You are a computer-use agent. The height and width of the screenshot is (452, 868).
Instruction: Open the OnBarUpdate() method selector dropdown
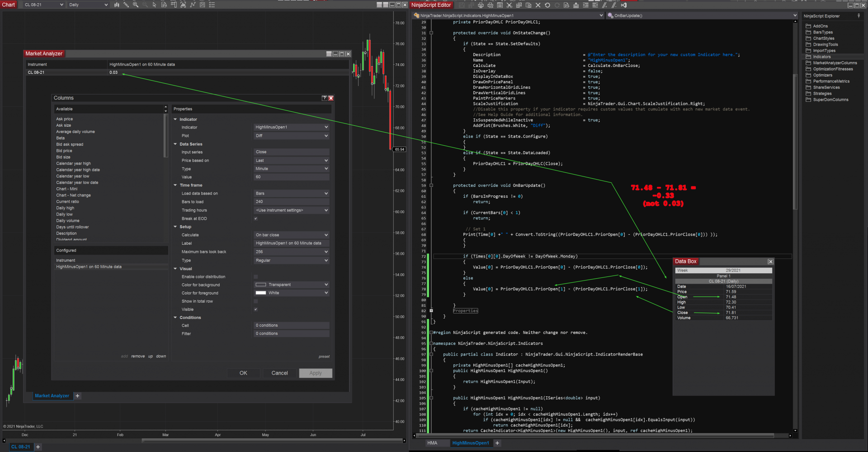[702, 15]
